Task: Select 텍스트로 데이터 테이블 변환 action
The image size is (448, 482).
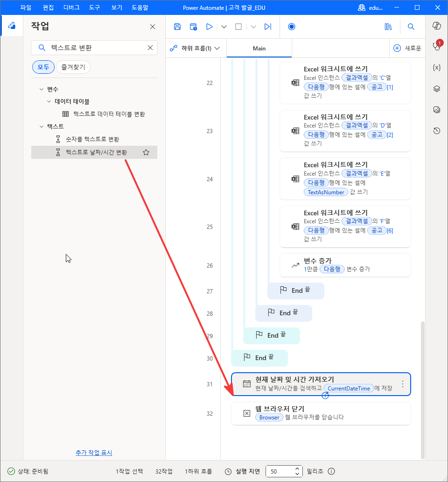Action: pyautogui.click(x=104, y=114)
